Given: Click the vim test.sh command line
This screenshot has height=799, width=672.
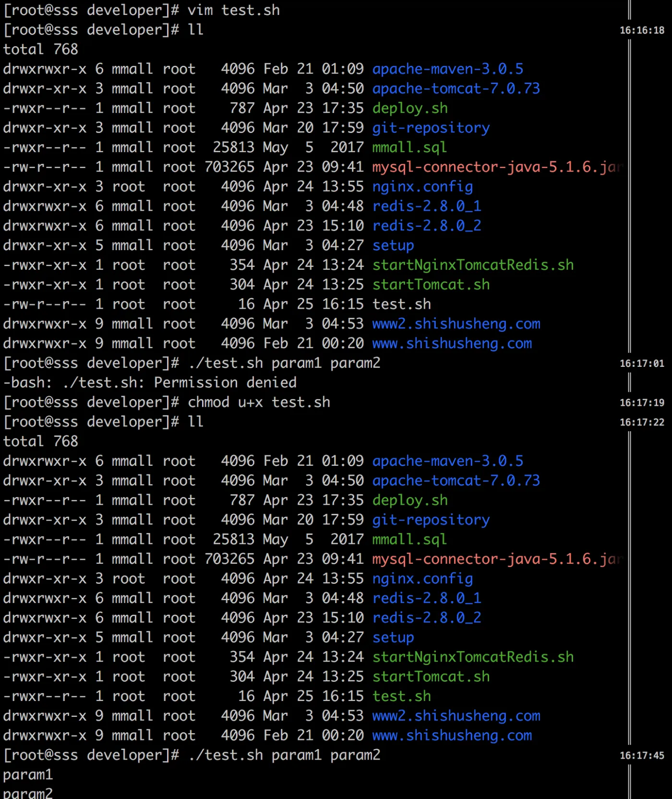Looking at the screenshot, I should [x=233, y=11].
